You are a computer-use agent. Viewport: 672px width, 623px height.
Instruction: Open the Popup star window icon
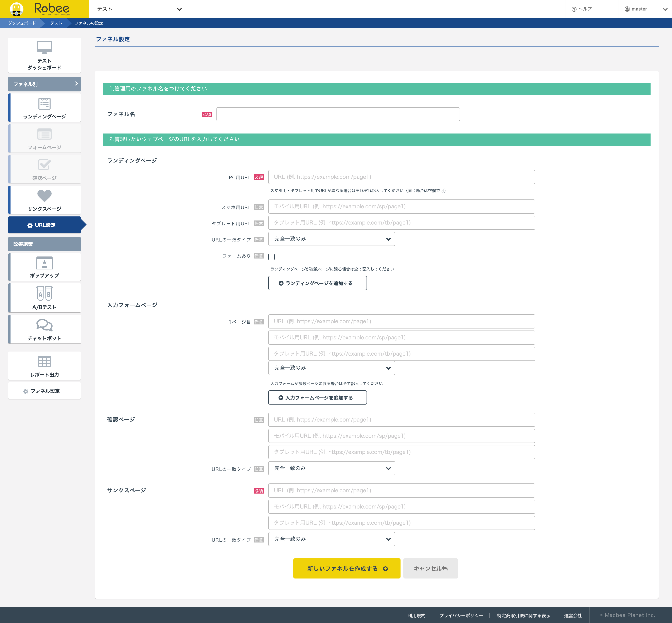click(x=44, y=263)
